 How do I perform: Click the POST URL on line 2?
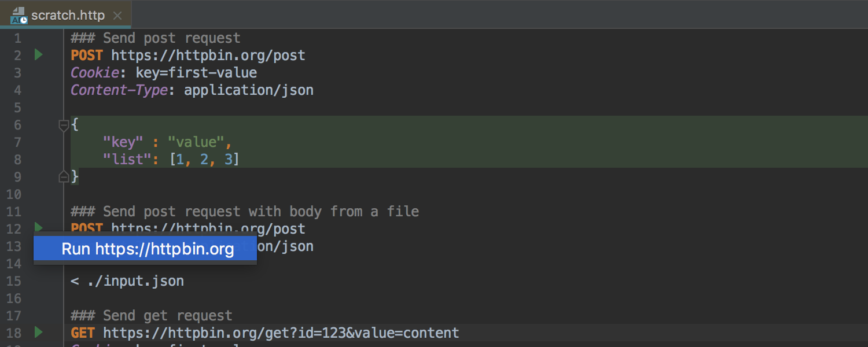click(208, 56)
